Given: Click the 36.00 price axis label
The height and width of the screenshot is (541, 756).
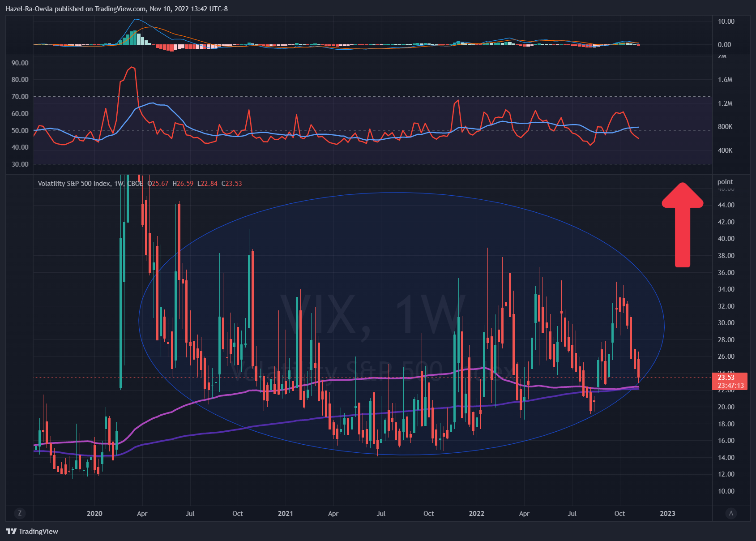Looking at the screenshot, I should click(726, 273).
